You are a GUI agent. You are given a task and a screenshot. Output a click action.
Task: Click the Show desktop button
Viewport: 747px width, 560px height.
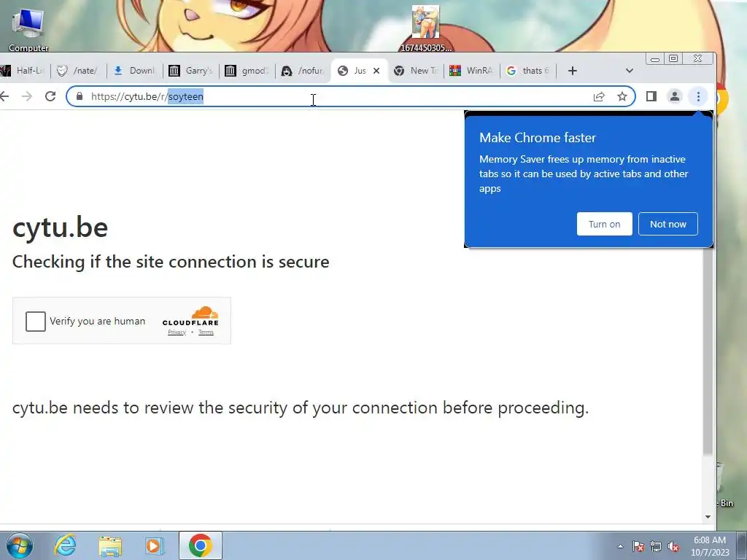tap(742, 545)
